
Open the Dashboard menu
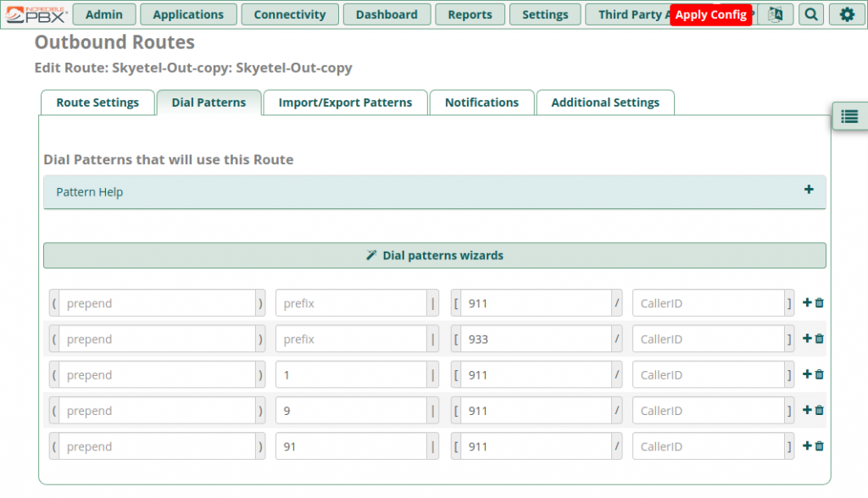[x=387, y=14]
